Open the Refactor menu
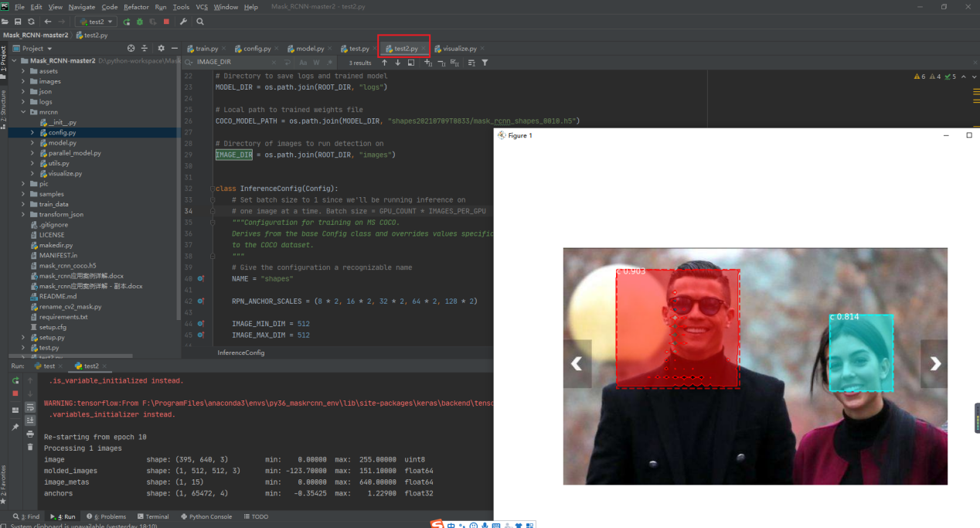 [x=136, y=7]
